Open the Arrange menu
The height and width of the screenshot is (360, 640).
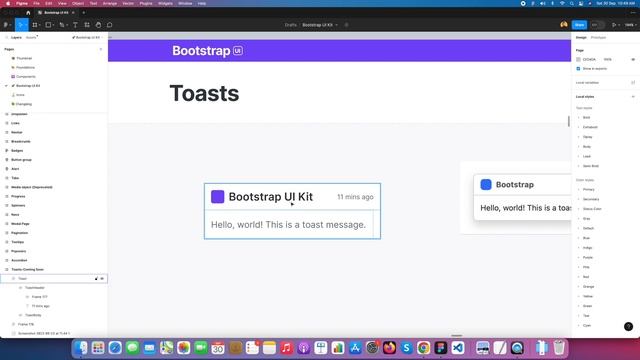[109, 3]
